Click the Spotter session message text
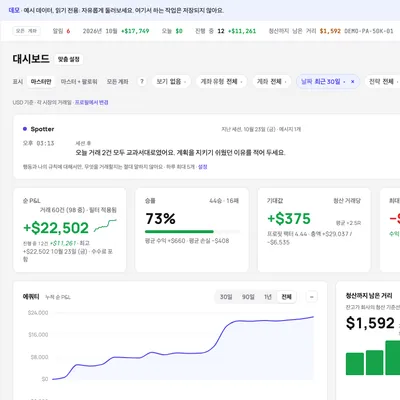 180,153
